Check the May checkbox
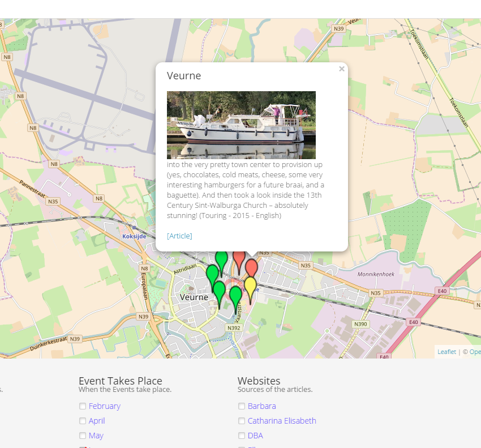Screen dimensions: 481x448 (x=83, y=436)
